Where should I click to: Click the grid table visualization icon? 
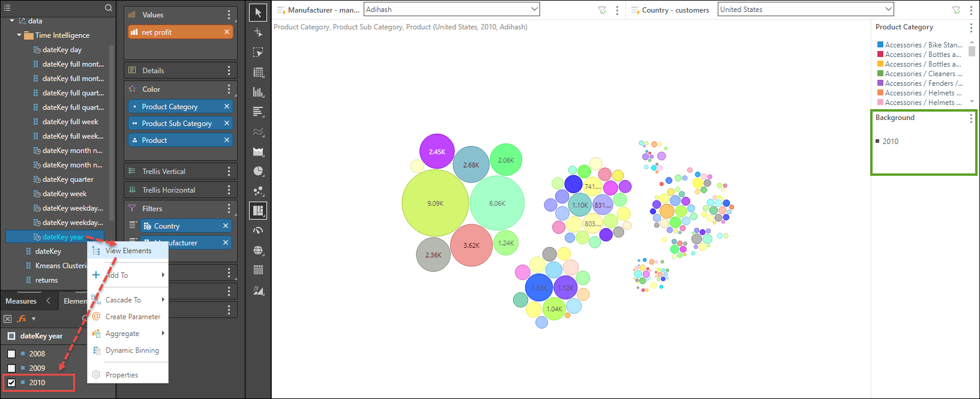point(258,73)
